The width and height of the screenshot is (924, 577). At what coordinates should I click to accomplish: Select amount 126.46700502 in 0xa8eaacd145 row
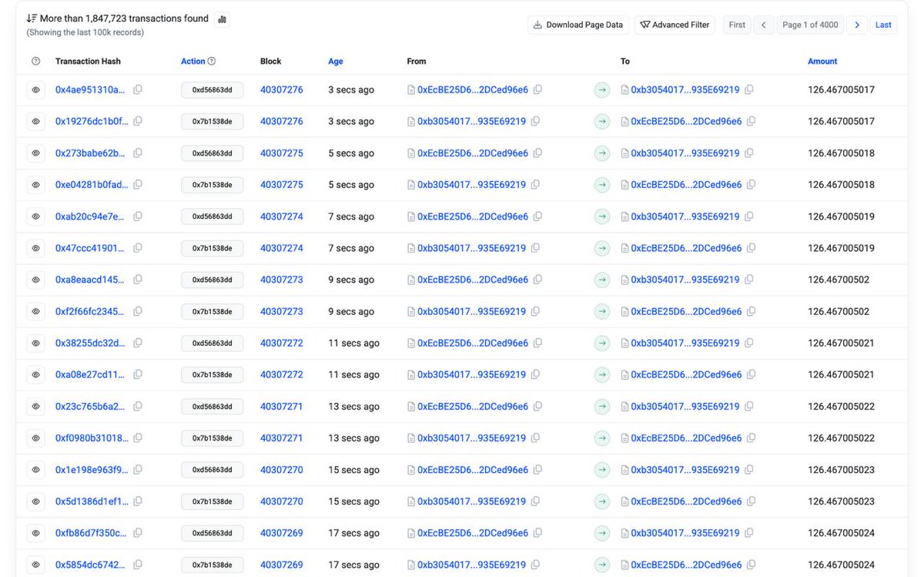(x=839, y=280)
